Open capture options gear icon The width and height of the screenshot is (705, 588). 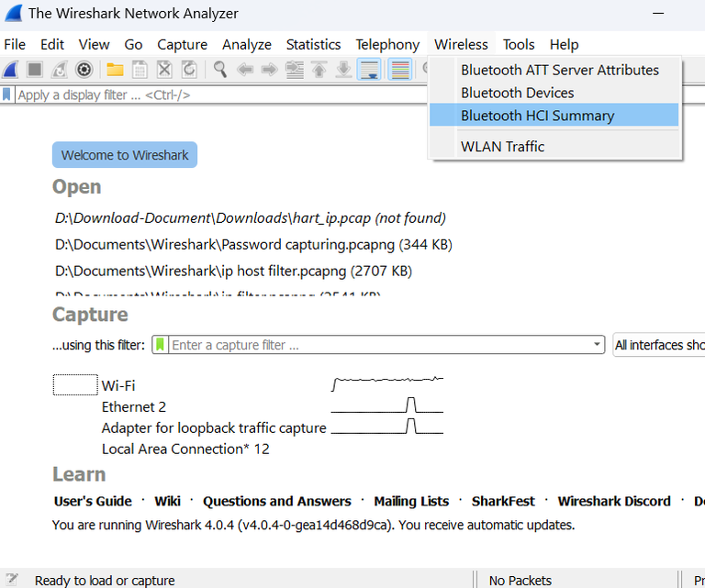[84, 70]
